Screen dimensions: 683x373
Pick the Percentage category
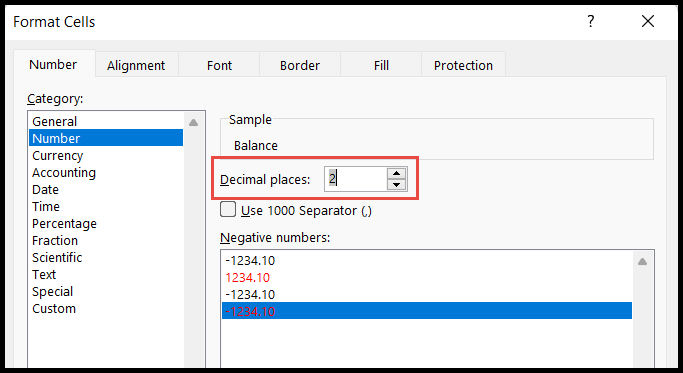(x=106, y=223)
